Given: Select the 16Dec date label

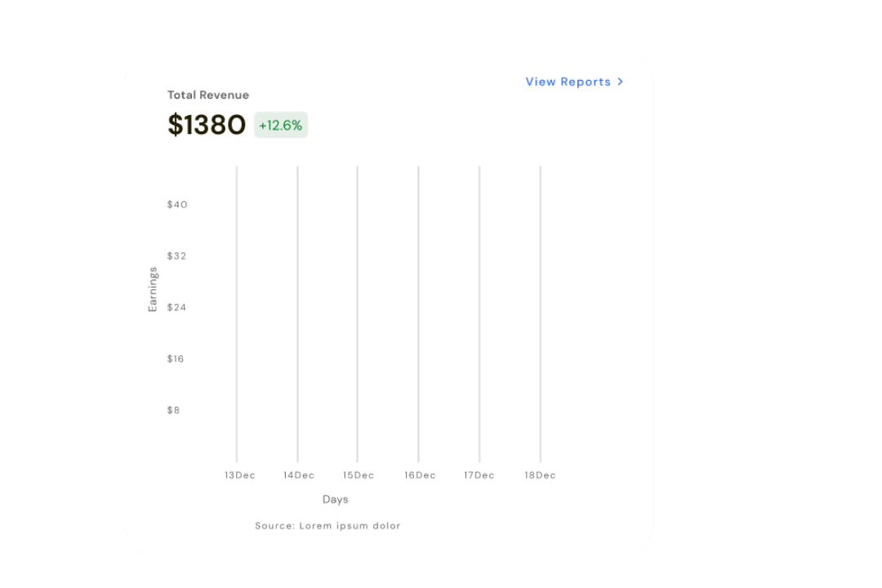Looking at the screenshot, I should (x=420, y=475).
